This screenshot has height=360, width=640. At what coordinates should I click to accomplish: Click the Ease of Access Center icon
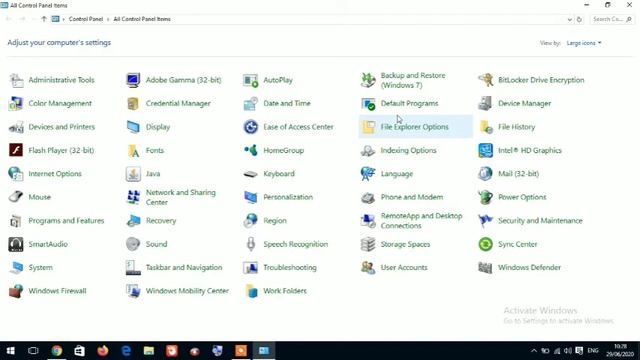tap(251, 127)
